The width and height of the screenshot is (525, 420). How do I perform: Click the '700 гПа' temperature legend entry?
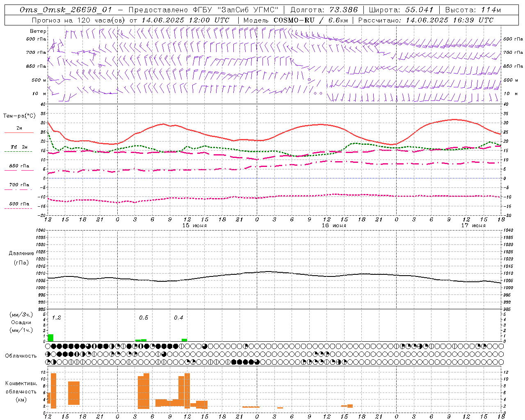point(19,185)
